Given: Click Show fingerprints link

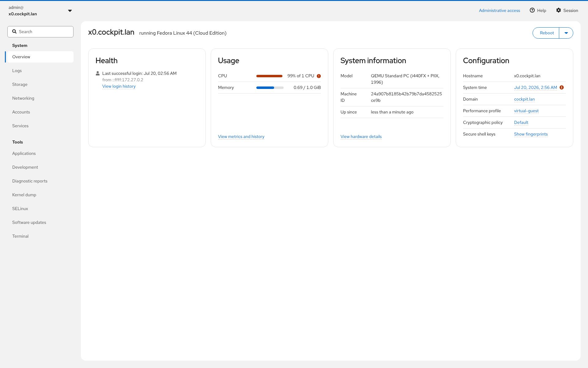Looking at the screenshot, I should click(x=531, y=134).
